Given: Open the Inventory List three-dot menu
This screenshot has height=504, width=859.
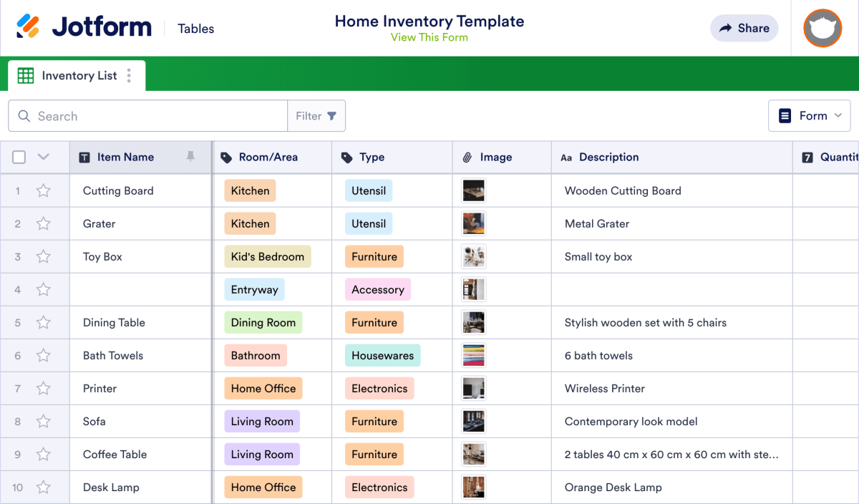Looking at the screenshot, I should (128, 75).
